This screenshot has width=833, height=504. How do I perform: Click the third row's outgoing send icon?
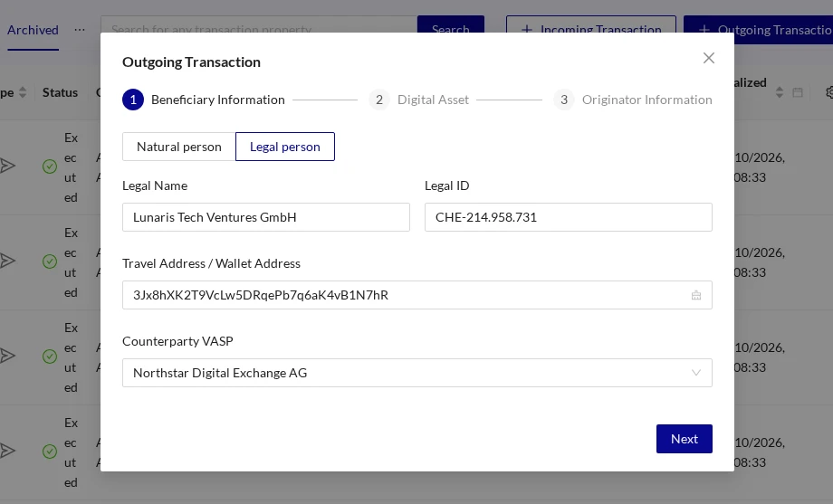(x=7, y=356)
